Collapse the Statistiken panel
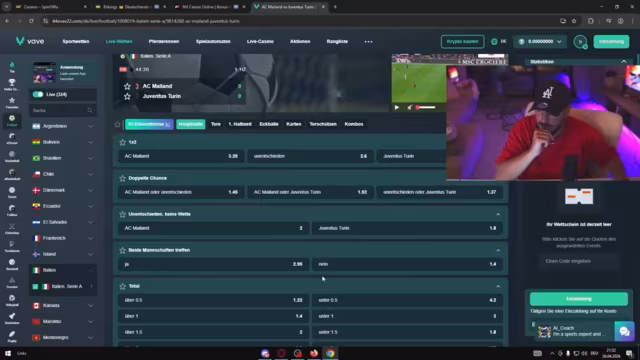 pyautogui.click(x=624, y=62)
